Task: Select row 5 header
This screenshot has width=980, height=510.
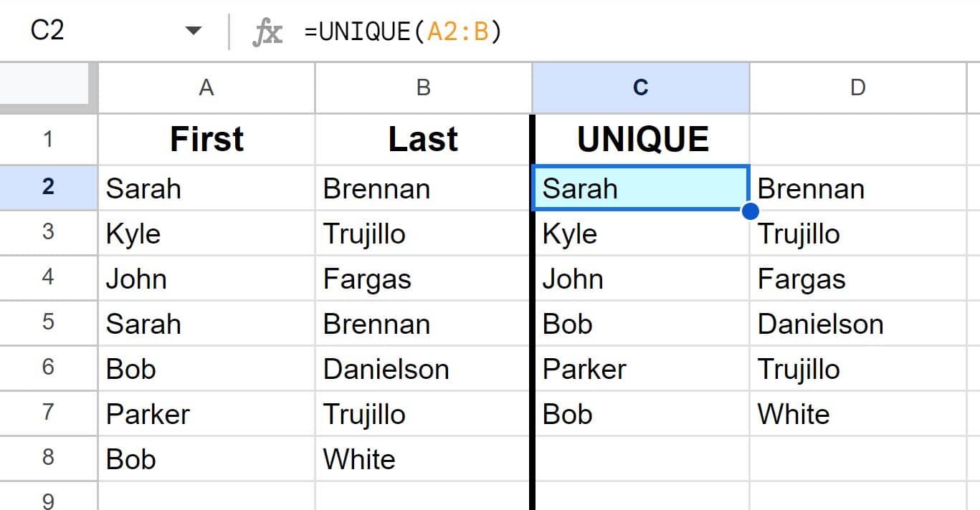Action: point(48,323)
